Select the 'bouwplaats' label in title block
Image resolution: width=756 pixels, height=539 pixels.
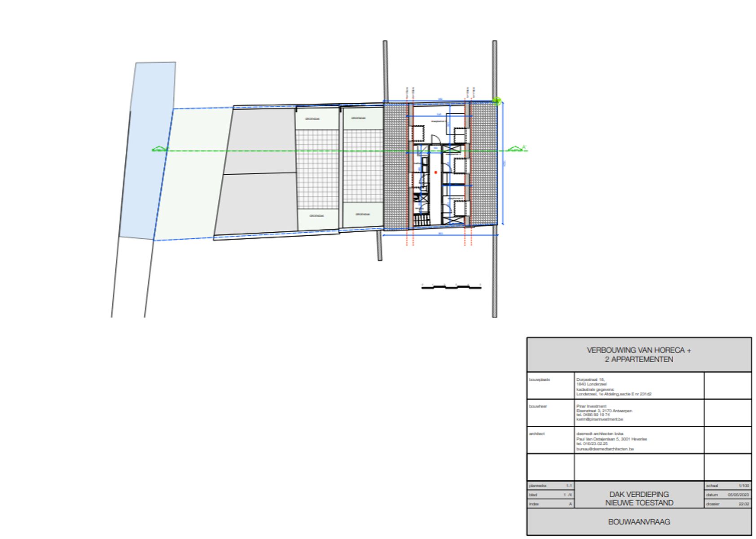[539, 380]
